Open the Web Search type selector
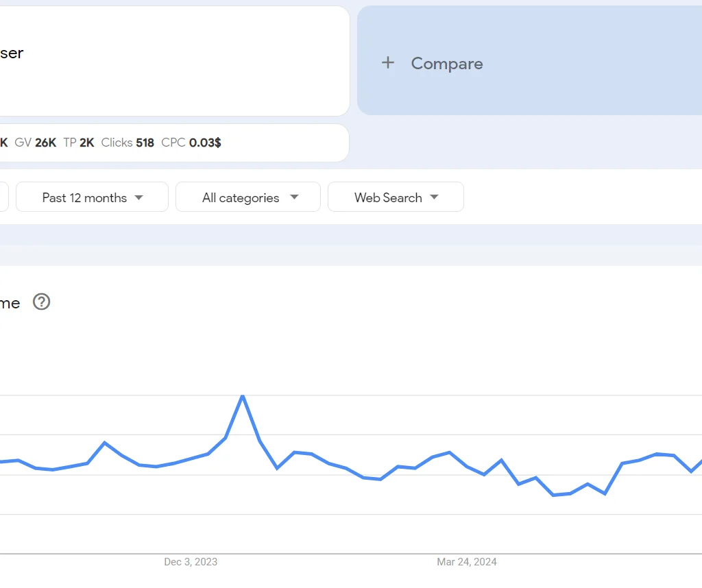 pyautogui.click(x=396, y=197)
